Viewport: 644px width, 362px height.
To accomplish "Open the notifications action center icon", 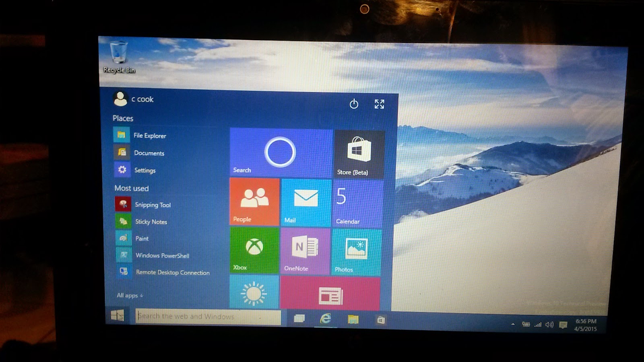I will 563,325.
